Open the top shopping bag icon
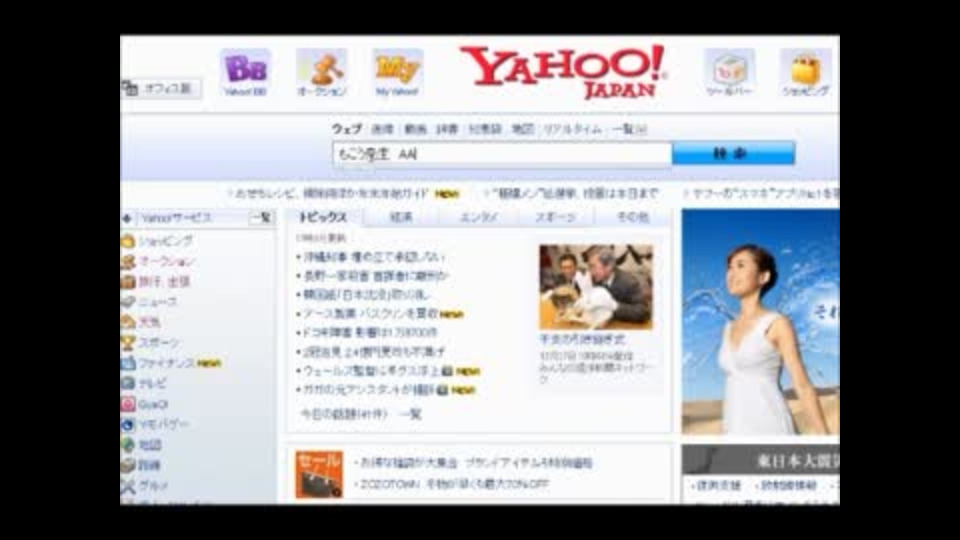 tap(806, 73)
